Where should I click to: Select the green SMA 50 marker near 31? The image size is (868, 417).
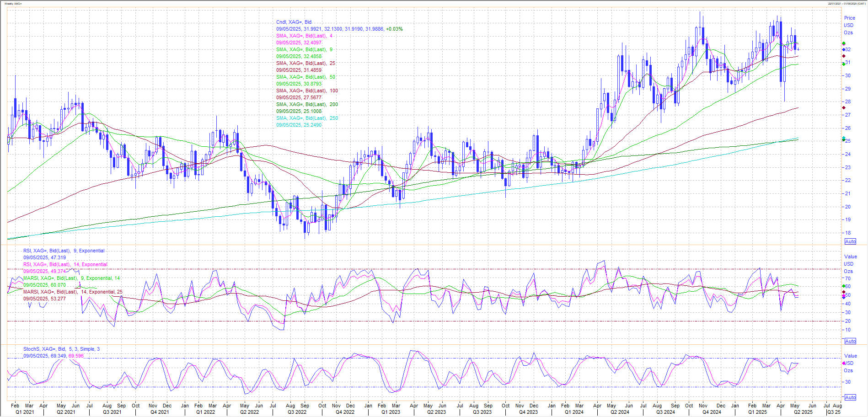pos(844,64)
